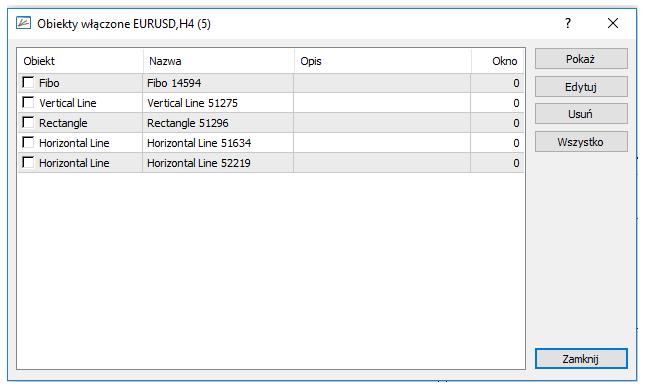Image resolution: width=651 pixels, height=390 pixels.
Task: Click the chart icon in the title bar
Action: [23, 23]
